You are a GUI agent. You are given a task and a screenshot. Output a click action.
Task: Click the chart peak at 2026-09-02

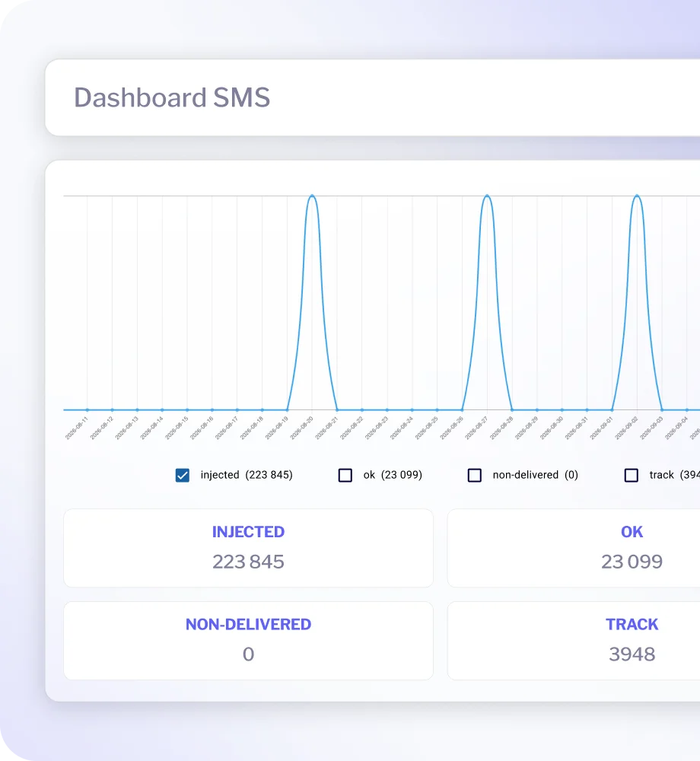(x=637, y=196)
